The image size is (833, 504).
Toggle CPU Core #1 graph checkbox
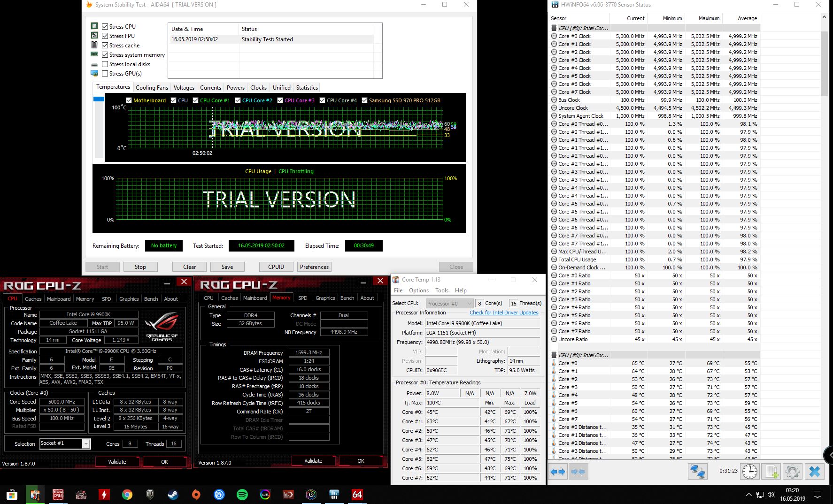click(x=195, y=100)
